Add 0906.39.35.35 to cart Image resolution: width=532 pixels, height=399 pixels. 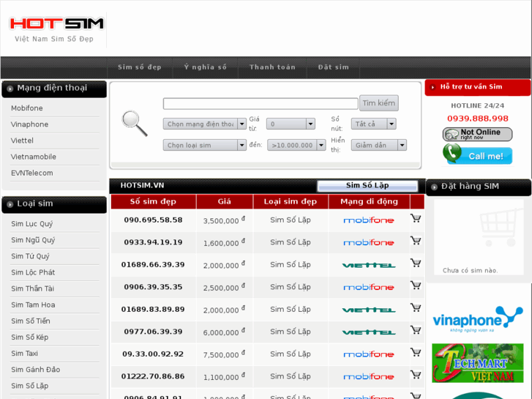[x=416, y=286]
